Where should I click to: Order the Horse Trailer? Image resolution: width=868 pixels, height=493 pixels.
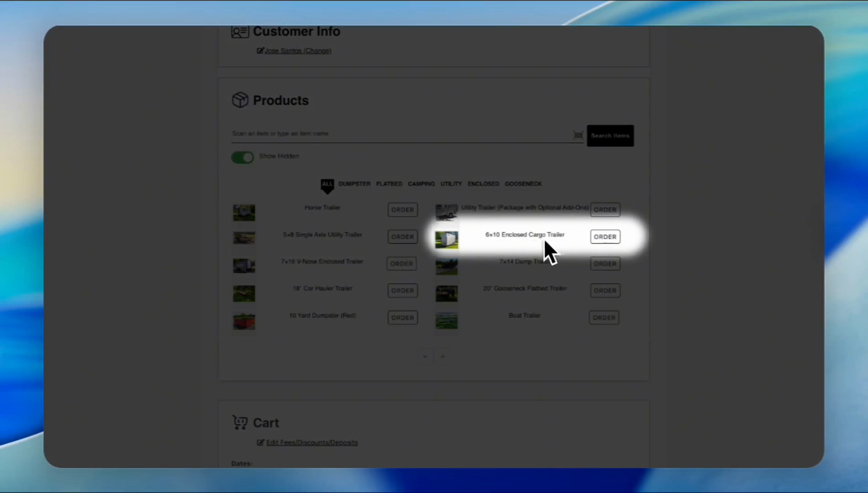[x=402, y=210]
